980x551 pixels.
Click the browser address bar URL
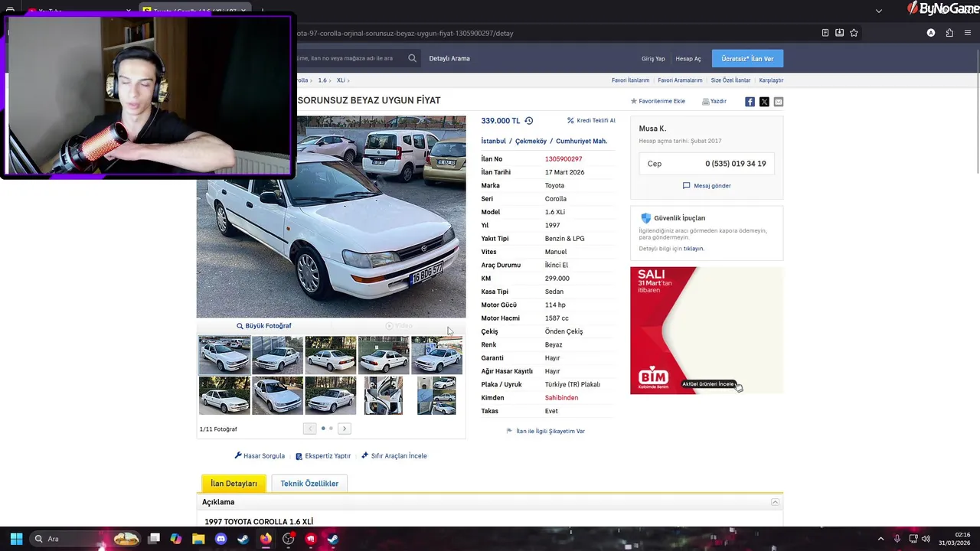[x=404, y=33]
